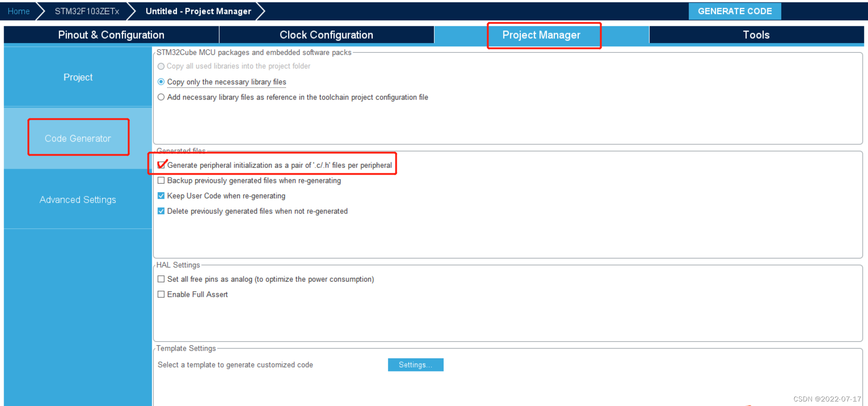Image resolution: width=868 pixels, height=406 pixels.
Task: Select Add necessary library files as reference
Action: point(161,97)
